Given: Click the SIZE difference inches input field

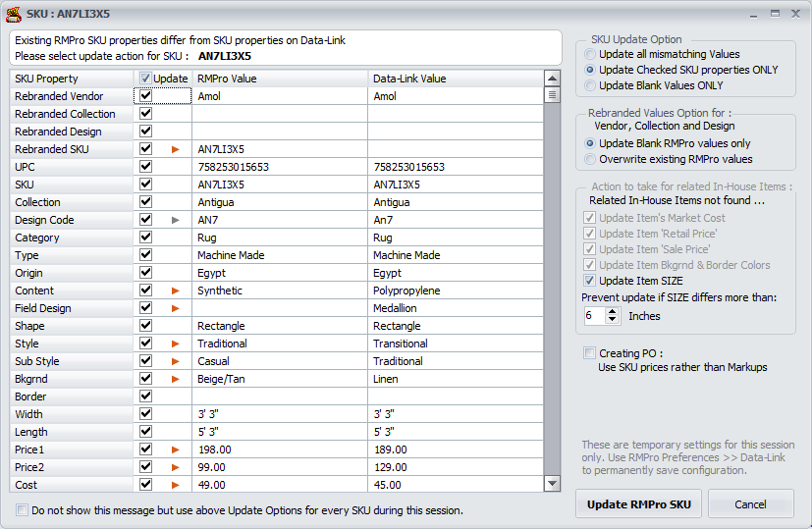Looking at the screenshot, I should click(594, 315).
